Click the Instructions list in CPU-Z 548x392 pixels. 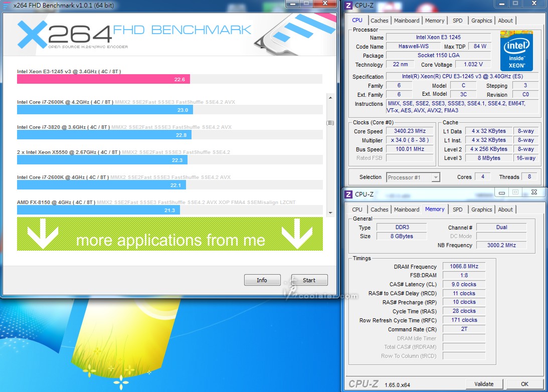pos(462,107)
